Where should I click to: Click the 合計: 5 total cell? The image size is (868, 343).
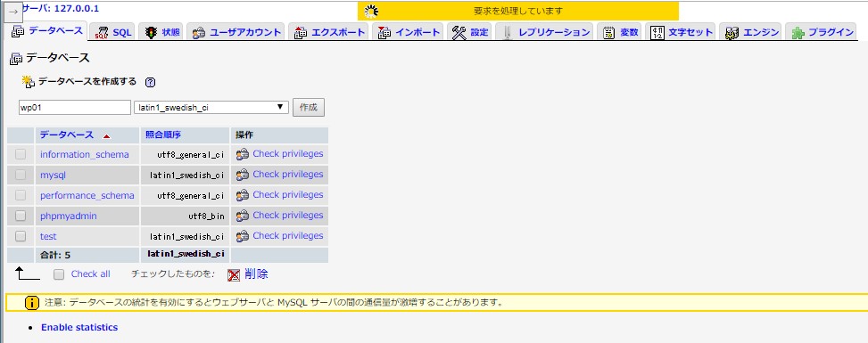pyautogui.click(x=87, y=255)
